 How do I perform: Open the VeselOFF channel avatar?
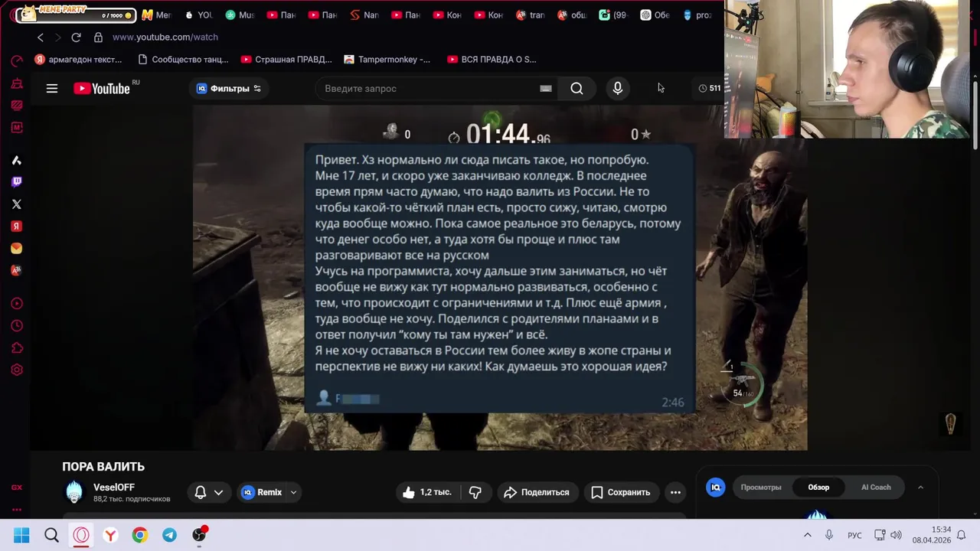pos(74,492)
